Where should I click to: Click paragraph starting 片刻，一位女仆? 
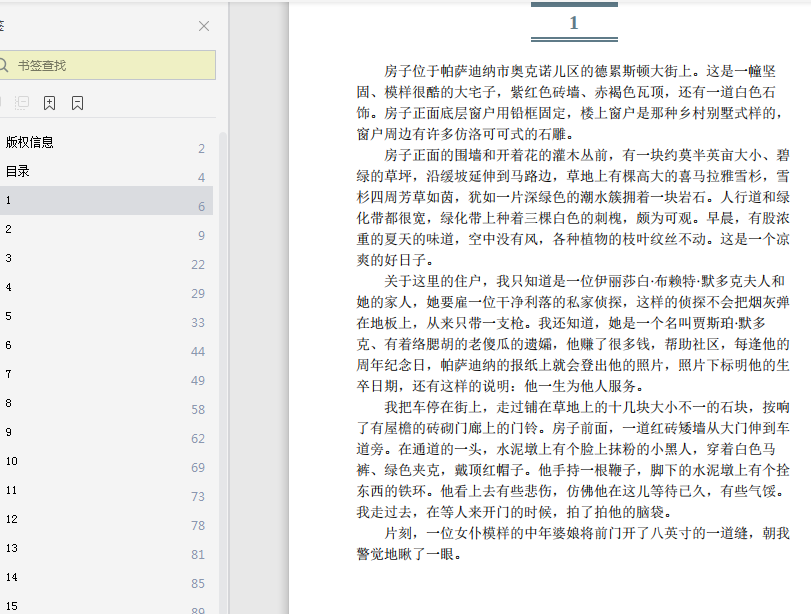(573, 544)
